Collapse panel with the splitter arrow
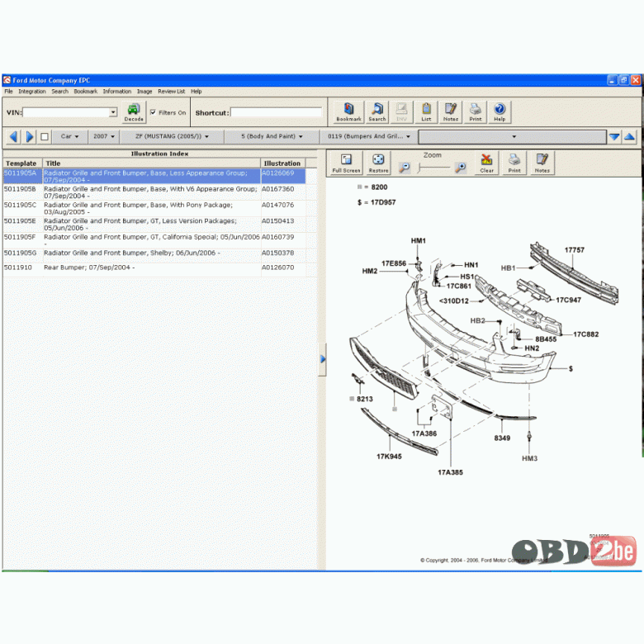This screenshot has height=644, width=644. click(x=322, y=359)
